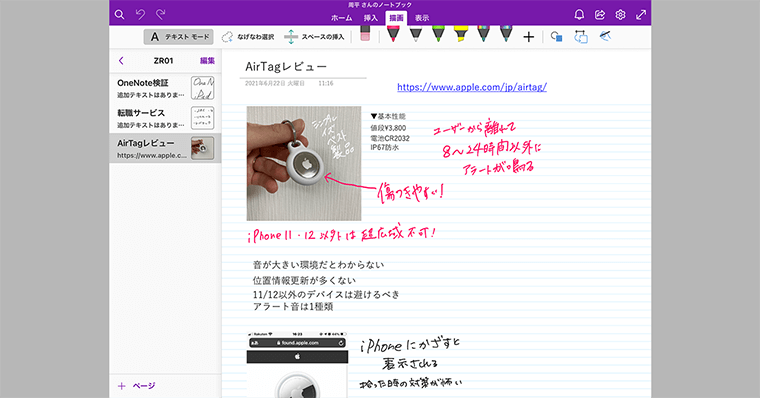Click アラート音は1種類 line
The width and height of the screenshot is (760, 398).
click(293, 307)
